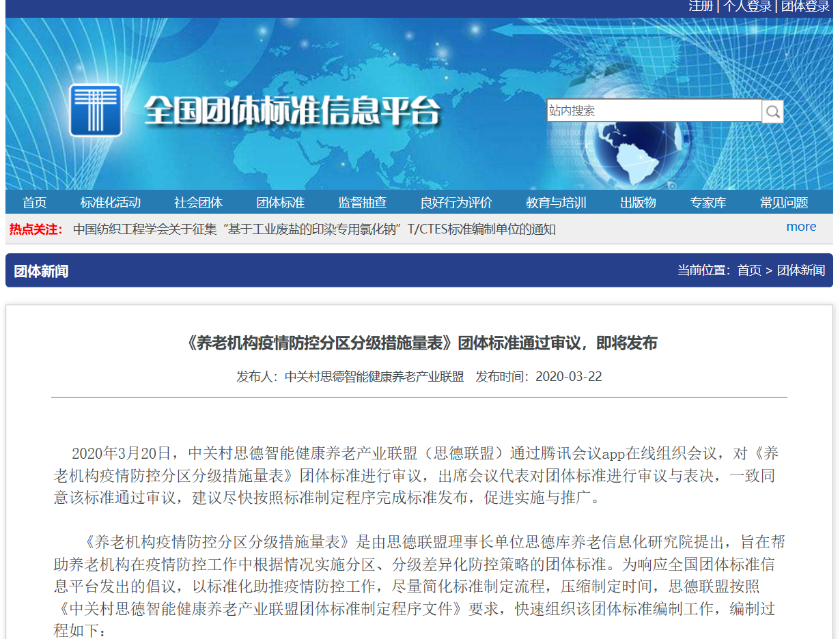Click the text 程如下：
The height and width of the screenshot is (639, 840).
click(x=80, y=630)
